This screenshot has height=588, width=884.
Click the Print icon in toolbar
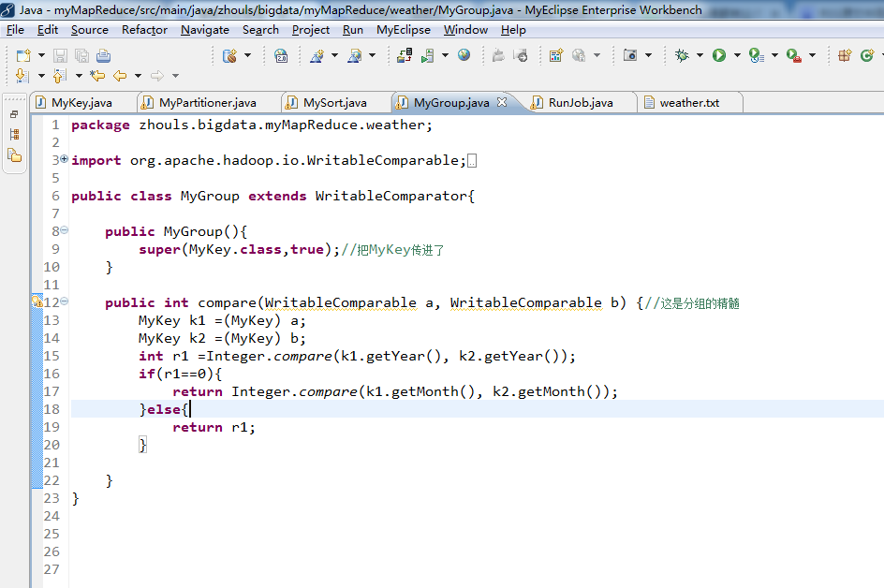103,55
